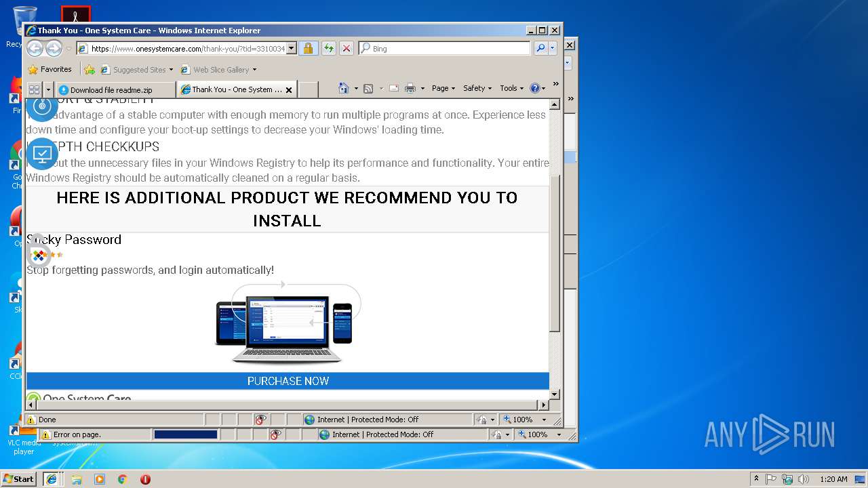
Task: Click the Sticky Password heading
Action: (74, 239)
